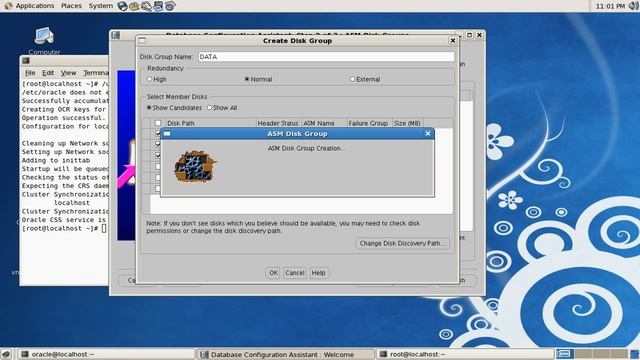This screenshot has height=360, width=640.
Task: Click the clock showing 11:01 PM
Action: tap(610, 6)
